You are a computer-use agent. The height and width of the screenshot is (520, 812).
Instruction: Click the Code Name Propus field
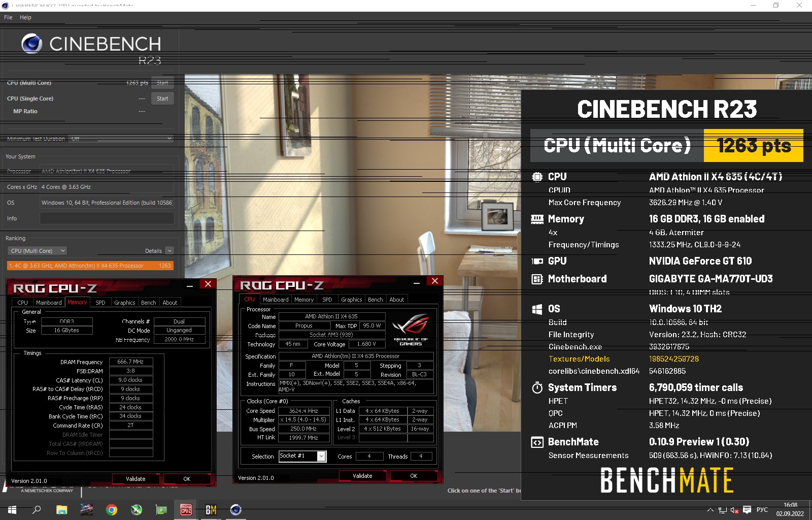click(304, 326)
